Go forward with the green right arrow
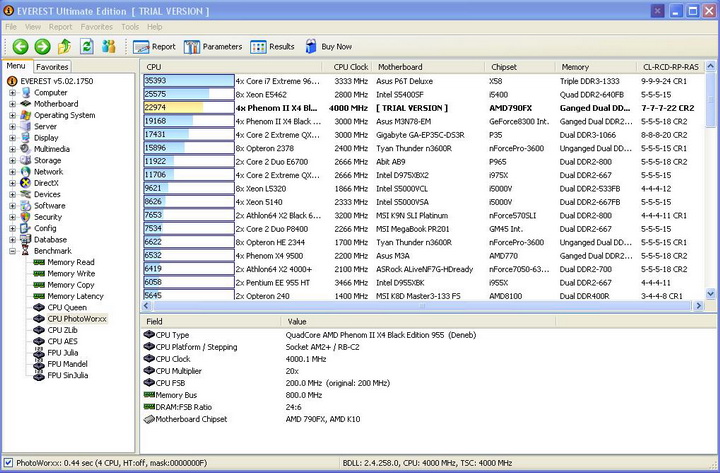This screenshot has width=720, height=473. coord(42,46)
